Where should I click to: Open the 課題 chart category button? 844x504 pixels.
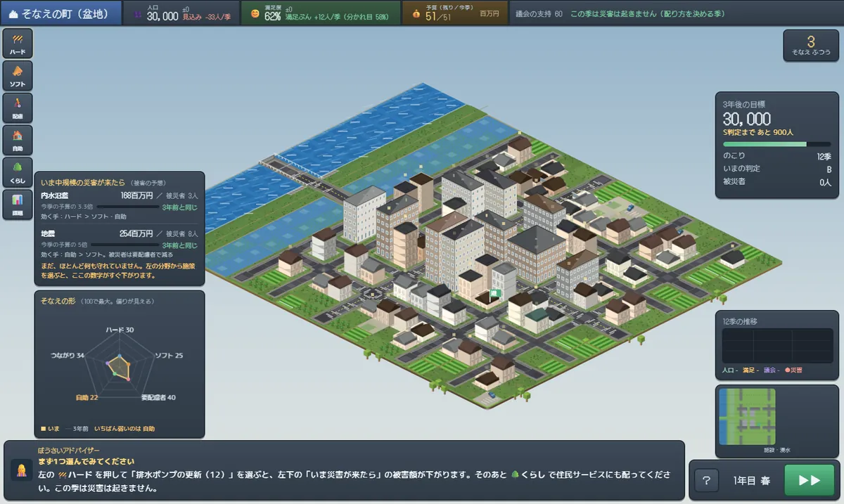click(17, 204)
